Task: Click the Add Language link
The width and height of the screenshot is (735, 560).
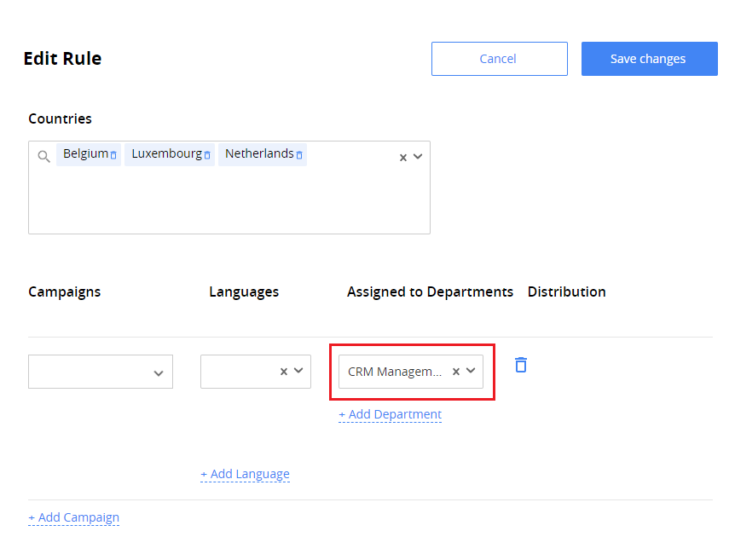Action: (x=245, y=474)
